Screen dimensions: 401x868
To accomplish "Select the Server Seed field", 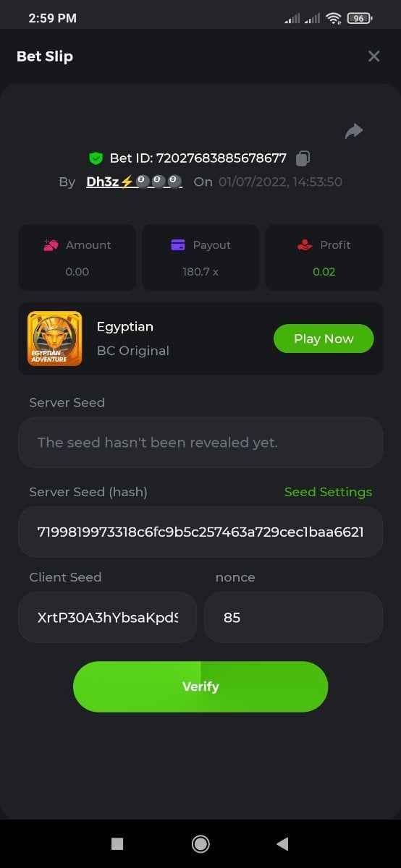I will click(x=200, y=442).
